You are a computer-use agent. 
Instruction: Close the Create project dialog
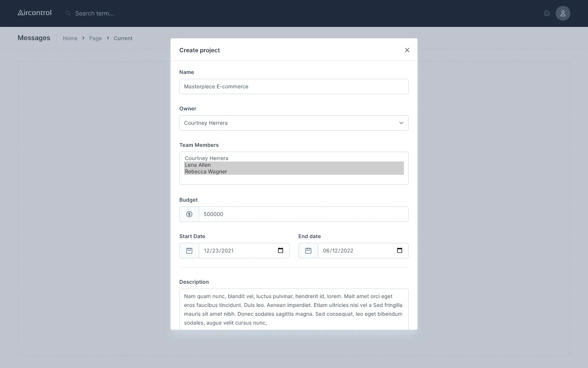[x=407, y=50]
